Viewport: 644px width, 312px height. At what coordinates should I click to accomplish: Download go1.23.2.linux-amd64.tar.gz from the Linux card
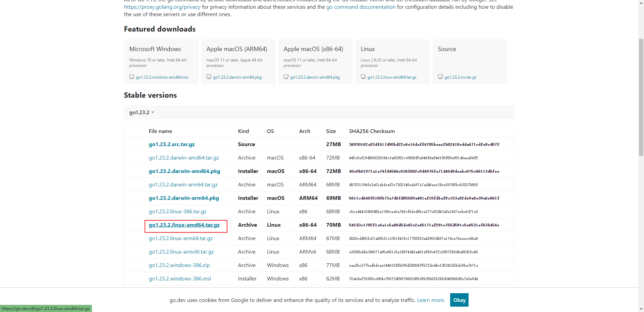click(392, 77)
